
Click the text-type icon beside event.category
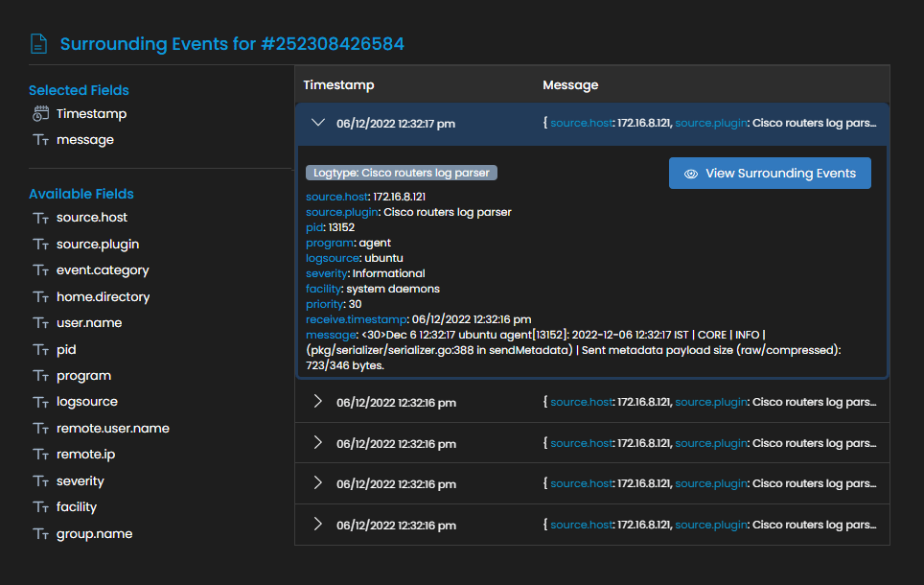(x=40, y=270)
